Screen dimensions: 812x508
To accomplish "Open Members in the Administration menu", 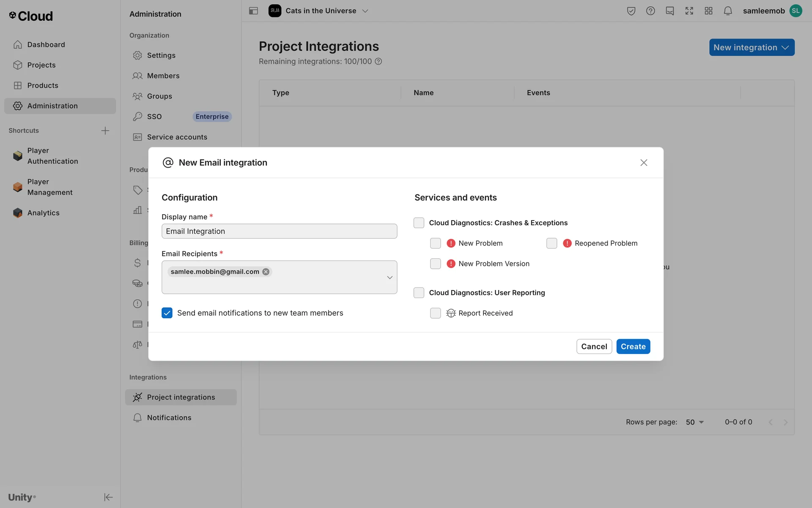I will (x=163, y=76).
